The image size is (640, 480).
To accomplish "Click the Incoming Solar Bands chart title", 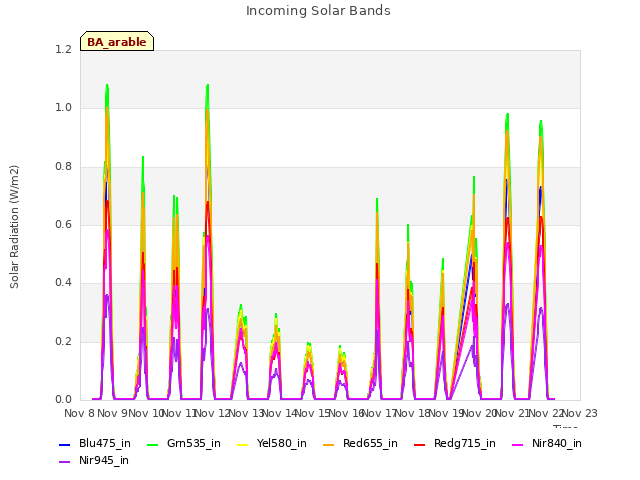I will pos(318,11).
